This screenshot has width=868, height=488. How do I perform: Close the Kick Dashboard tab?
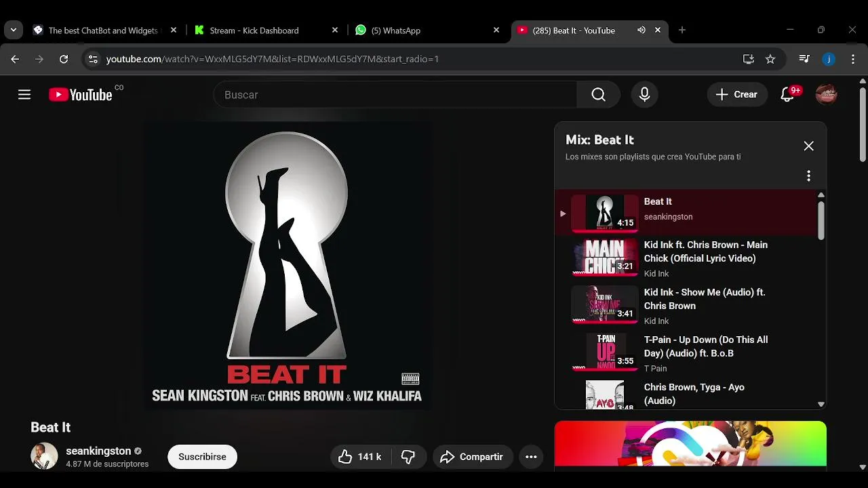pyautogui.click(x=335, y=30)
